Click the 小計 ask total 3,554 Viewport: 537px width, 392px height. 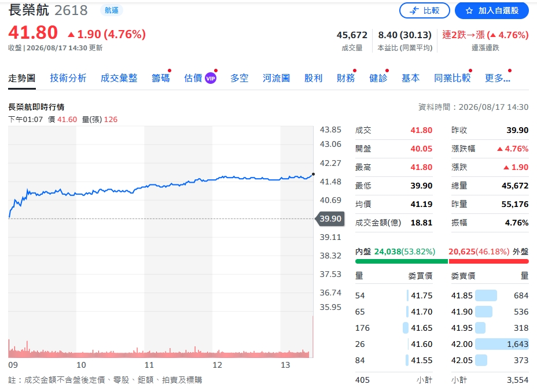[517, 380]
